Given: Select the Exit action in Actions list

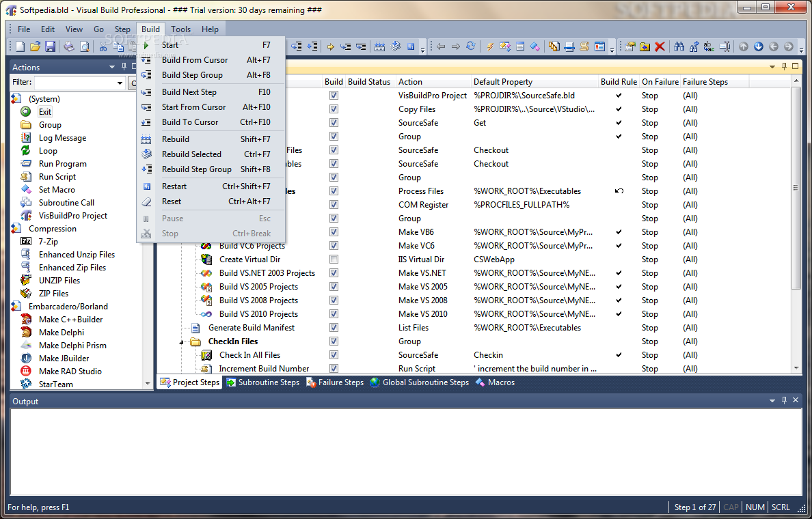Looking at the screenshot, I should point(45,112).
